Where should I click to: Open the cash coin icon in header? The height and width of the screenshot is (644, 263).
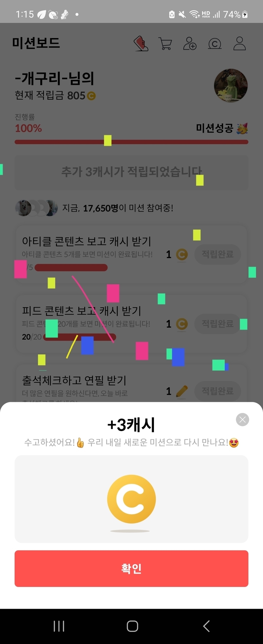tap(215, 44)
